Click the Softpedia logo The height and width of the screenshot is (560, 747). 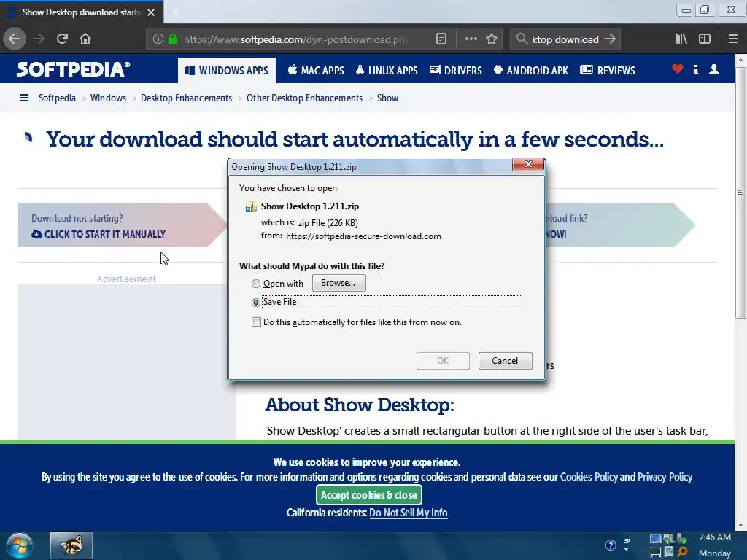(73, 69)
